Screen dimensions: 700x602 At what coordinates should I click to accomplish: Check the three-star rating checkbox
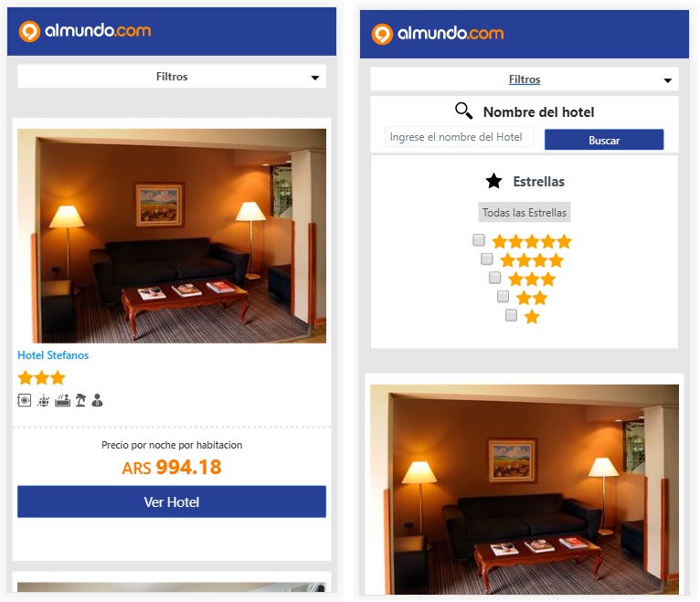[494, 278]
